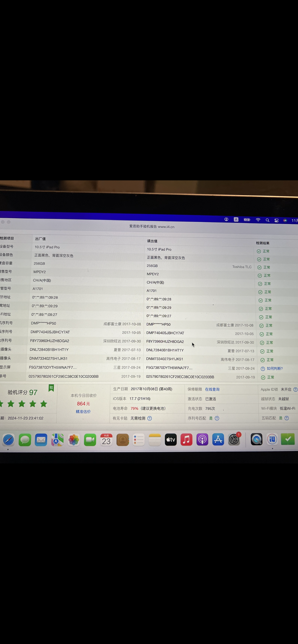This screenshot has height=644, width=298.
Task: Click the battery charging status icon
Action: click(247, 220)
